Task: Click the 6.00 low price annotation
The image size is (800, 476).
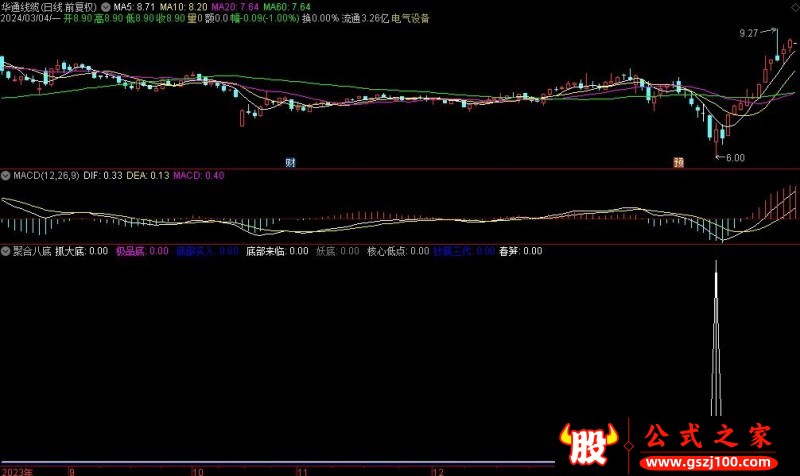Action: click(735, 157)
